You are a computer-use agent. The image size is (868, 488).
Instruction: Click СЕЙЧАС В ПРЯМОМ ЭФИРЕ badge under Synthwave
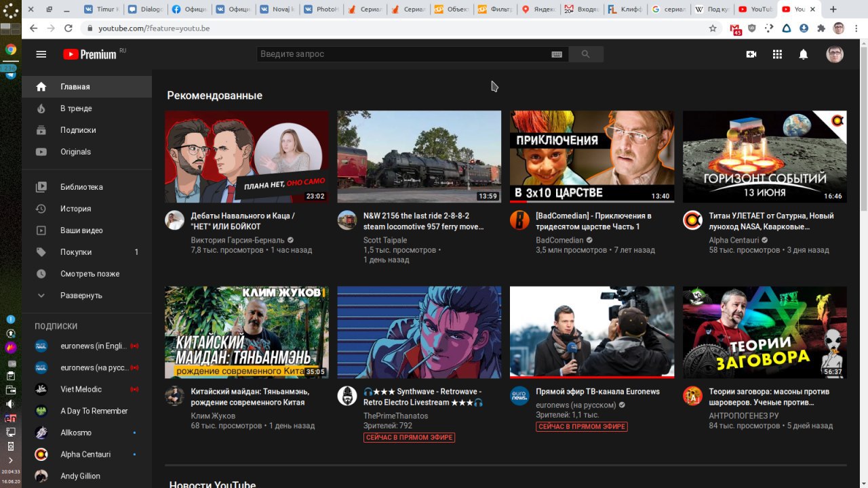pyautogui.click(x=409, y=438)
